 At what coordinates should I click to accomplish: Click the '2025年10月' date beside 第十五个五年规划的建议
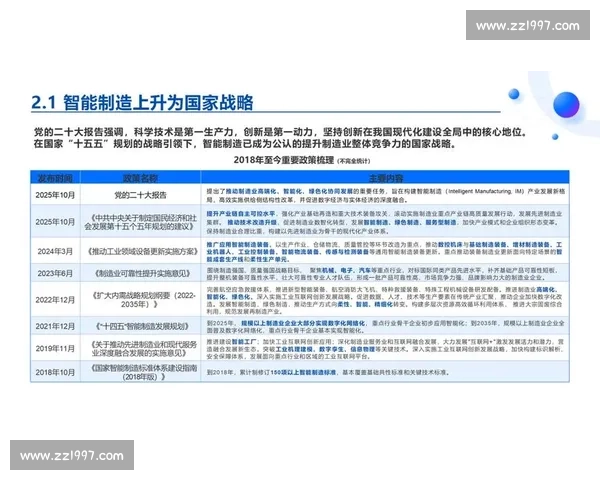pyautogui.click(x=55, y=222)
